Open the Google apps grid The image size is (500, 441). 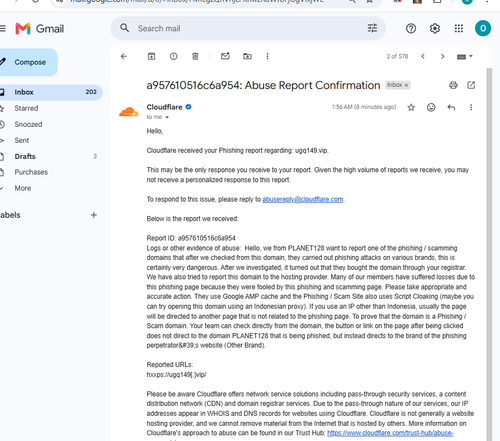tap(459, 29)
